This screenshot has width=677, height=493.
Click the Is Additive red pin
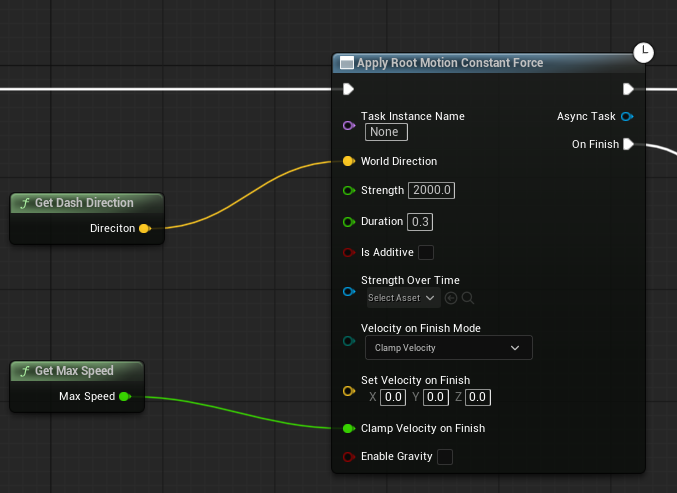coord(348,253)
